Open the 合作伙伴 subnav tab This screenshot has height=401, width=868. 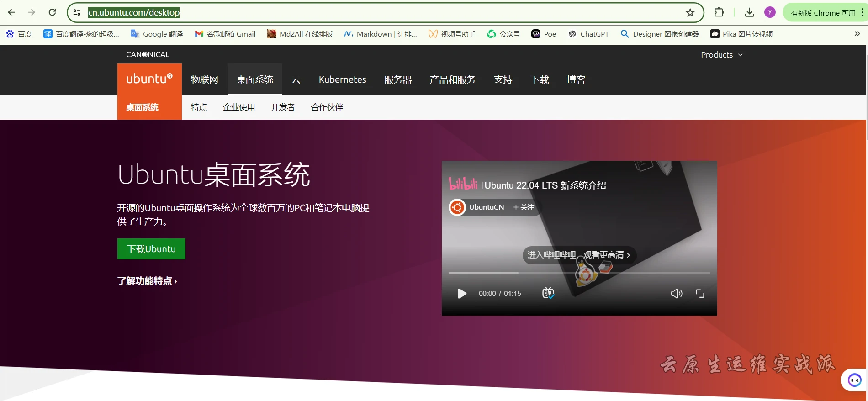pyautogui.click(x=327, y=107)
